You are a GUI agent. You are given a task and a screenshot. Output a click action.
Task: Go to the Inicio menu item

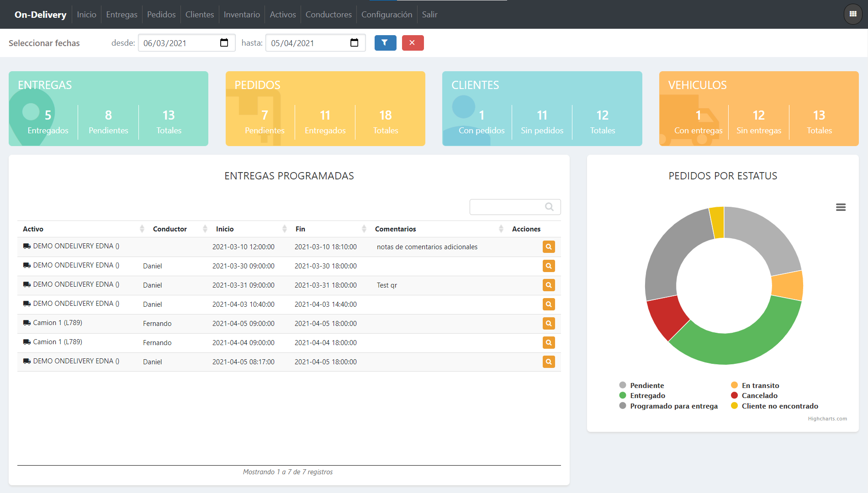coord(86,15)
